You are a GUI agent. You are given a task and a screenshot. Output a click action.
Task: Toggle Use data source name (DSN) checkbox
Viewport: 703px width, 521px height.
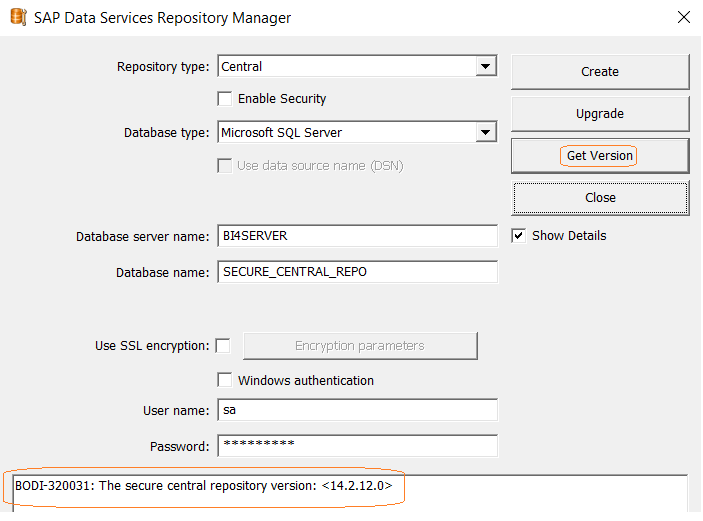[225, 165]
